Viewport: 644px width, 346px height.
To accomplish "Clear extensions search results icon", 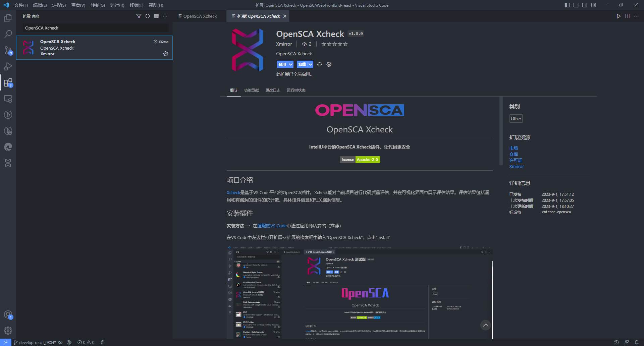I will point(156,16).
